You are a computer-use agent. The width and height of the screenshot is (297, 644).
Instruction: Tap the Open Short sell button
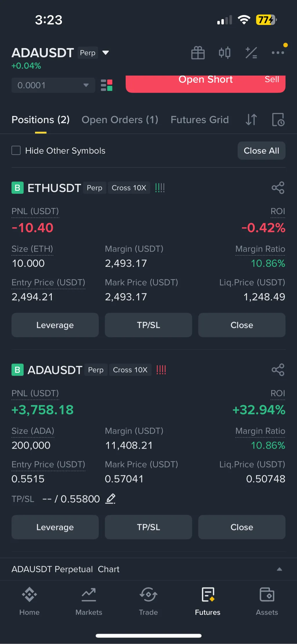pos(206,84)
